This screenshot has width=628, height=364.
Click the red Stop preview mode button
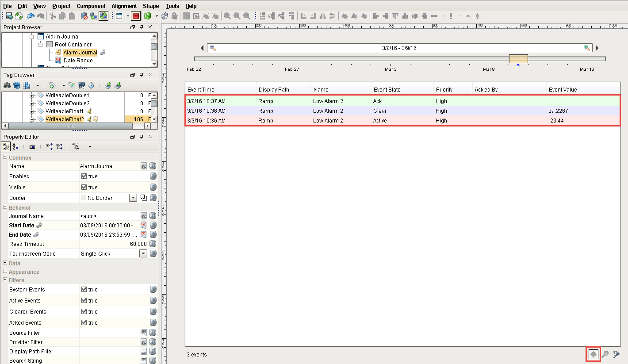[x=136, y=16]
